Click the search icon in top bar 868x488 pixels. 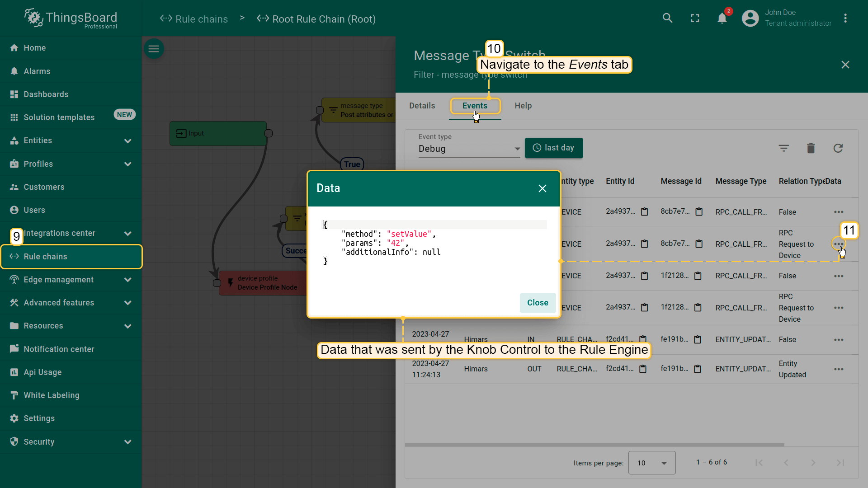point(667,18)
